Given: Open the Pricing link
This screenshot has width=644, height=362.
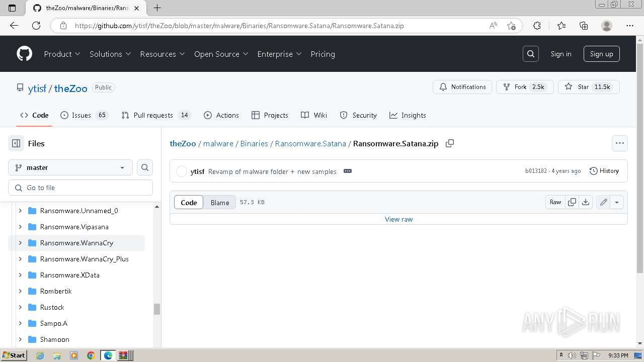Looking at the screenshot, I should (323, 54).
